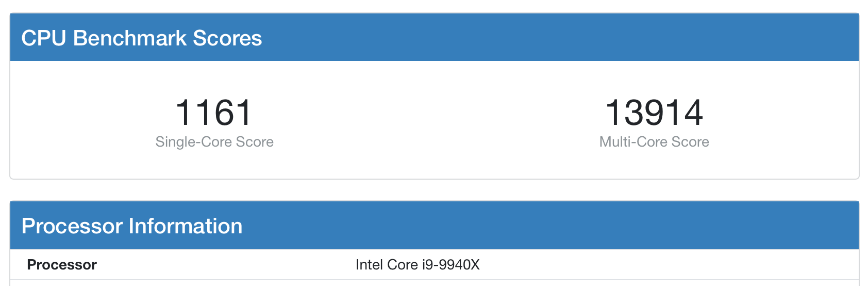The width and height of the screenshot is (868, 286).
Task: Click the Multi-Core Score label
Action: point(654,141)
